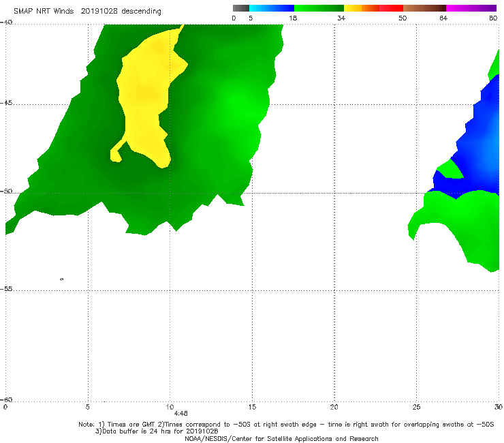Click the latitude label '-40'
504x443 pixels.
pyautogui.click(x=6, y=22)
